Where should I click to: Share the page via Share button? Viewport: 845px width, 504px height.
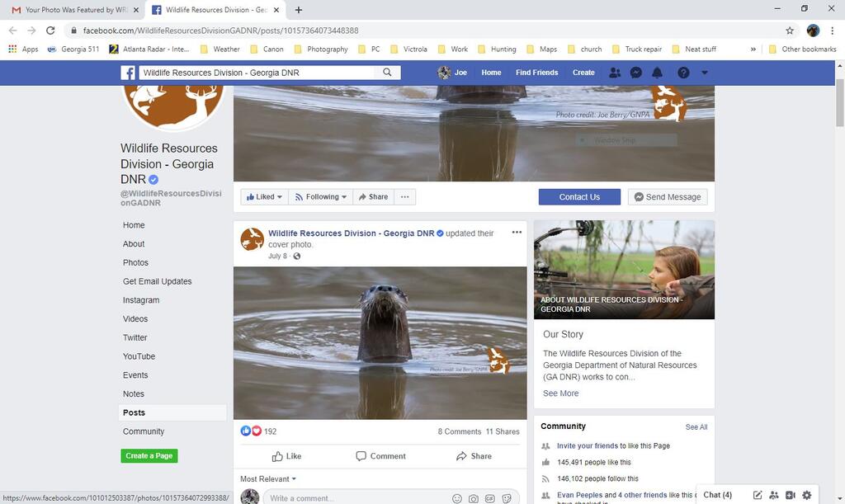[374, 197]
